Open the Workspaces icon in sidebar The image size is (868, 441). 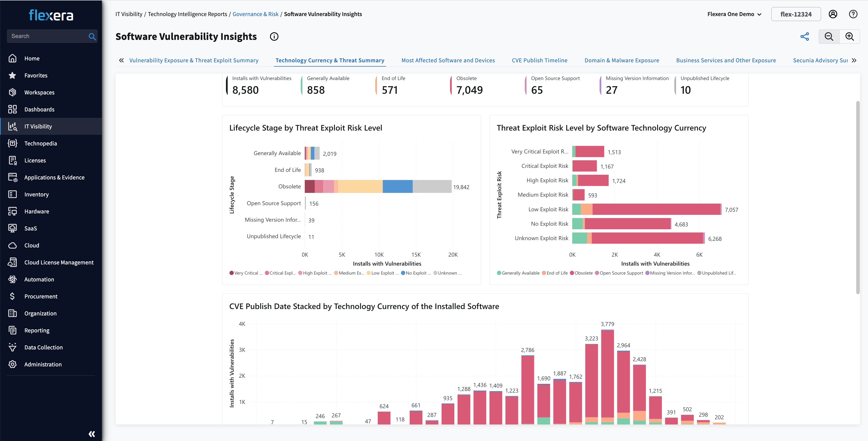coord(13,92)
